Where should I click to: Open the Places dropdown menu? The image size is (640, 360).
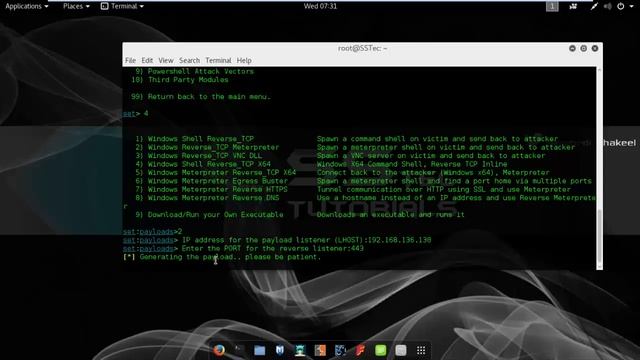(76, 6)
